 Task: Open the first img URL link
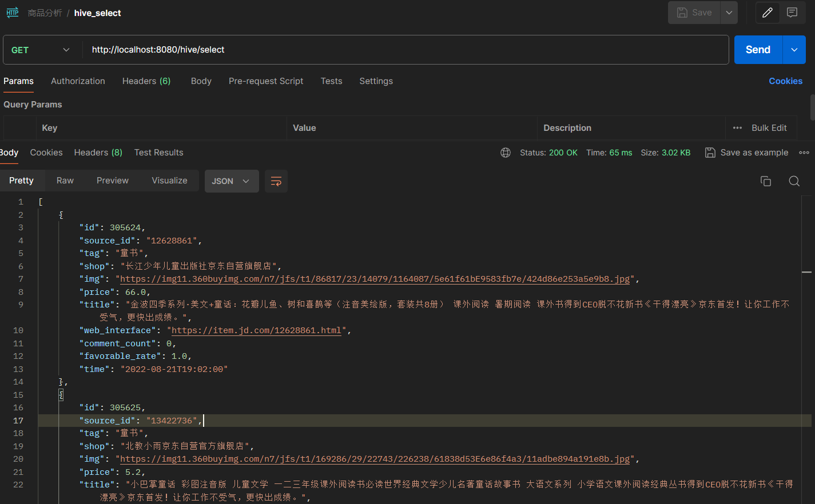pos(375,279)
